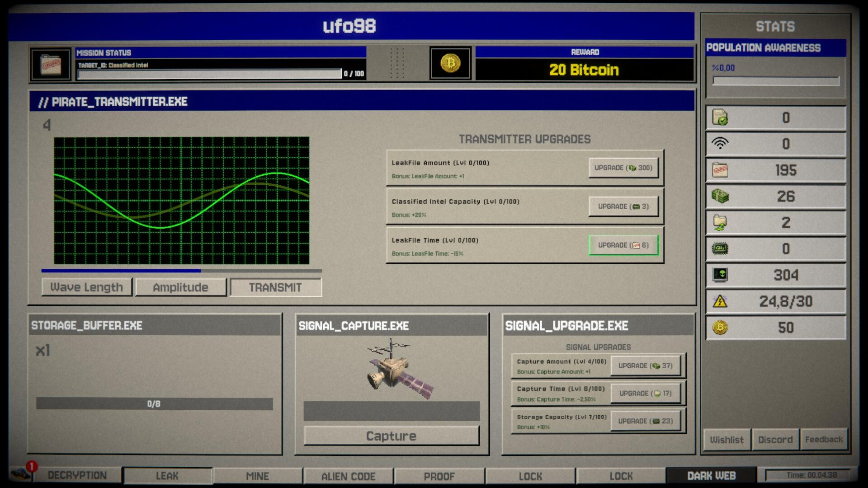The width and height of the screenshot is (868, 488).
Task: Click the alien monitor stat icon
Action: click(x=720, y=275)
